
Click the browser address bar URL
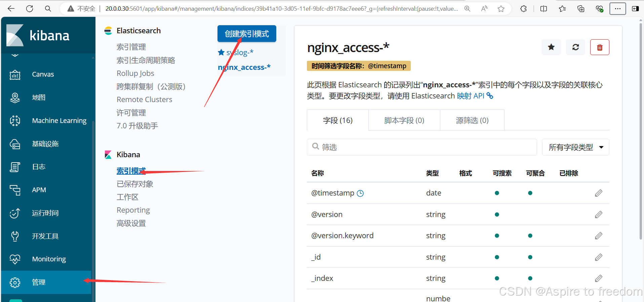click(x=282, y=9)
